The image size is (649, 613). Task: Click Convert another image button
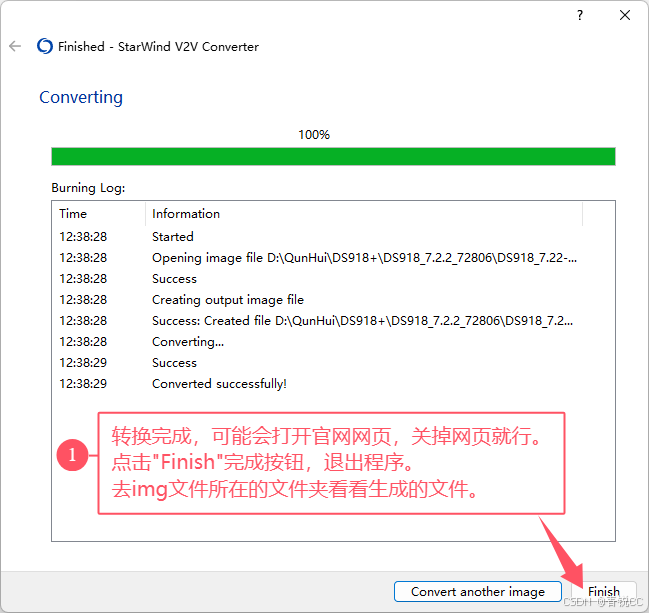click(478, 591)
